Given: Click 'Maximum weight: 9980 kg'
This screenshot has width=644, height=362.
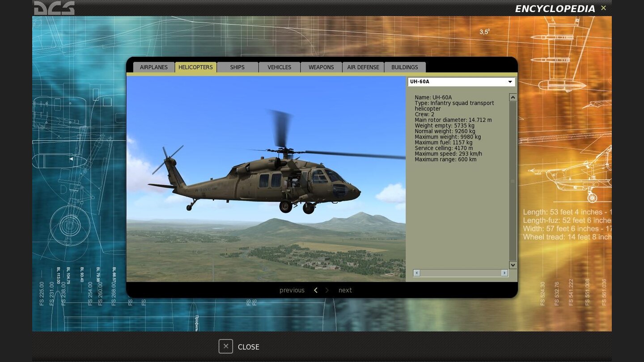Looking at the screenshot, I should (448, 137).
